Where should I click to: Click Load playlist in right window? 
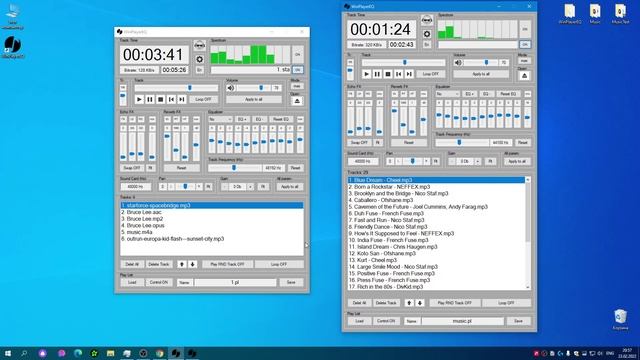point(360,321)
